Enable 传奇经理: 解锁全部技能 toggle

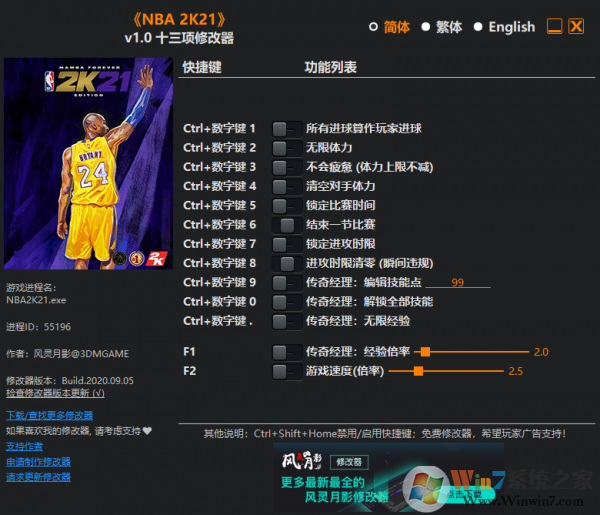click(287, 302)
